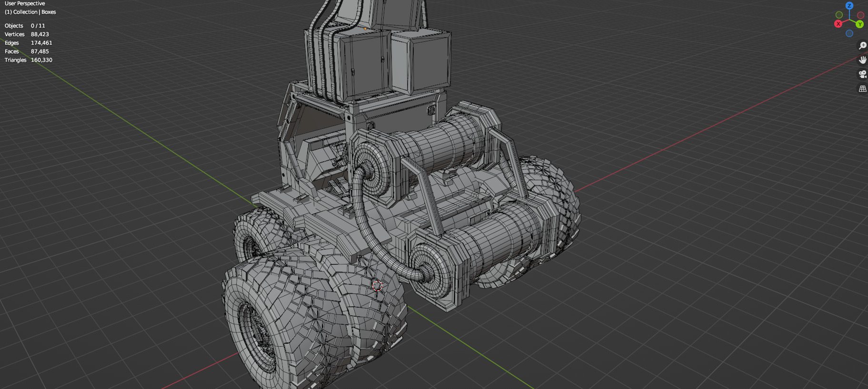Click the Edges "174,461" value
868x389 pixels.
tap(41, 43)
